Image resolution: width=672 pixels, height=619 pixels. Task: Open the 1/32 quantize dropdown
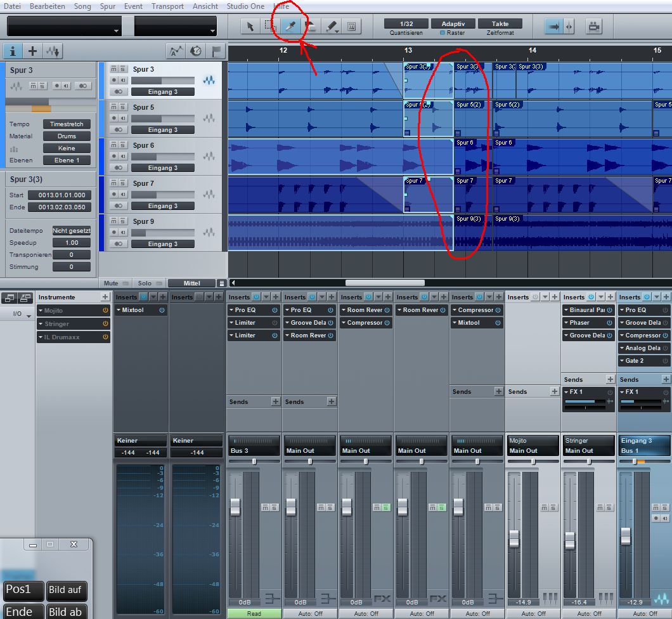[x=406, y=24]
